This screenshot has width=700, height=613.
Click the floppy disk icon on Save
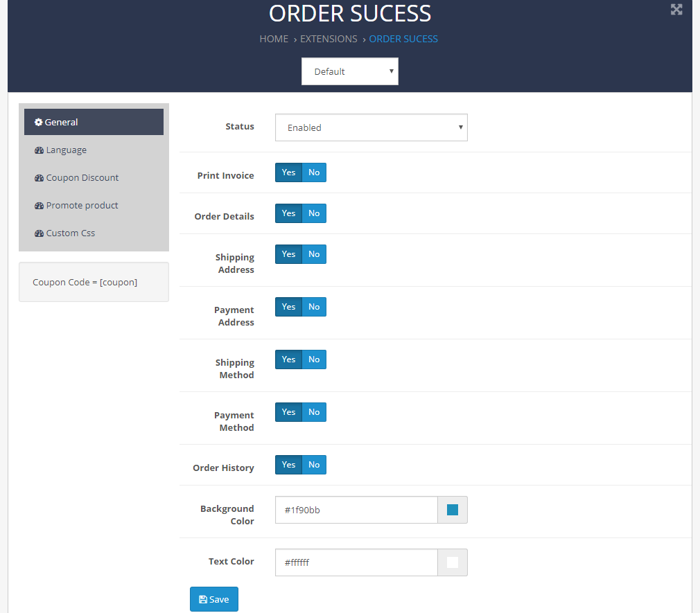coord(202,599)
